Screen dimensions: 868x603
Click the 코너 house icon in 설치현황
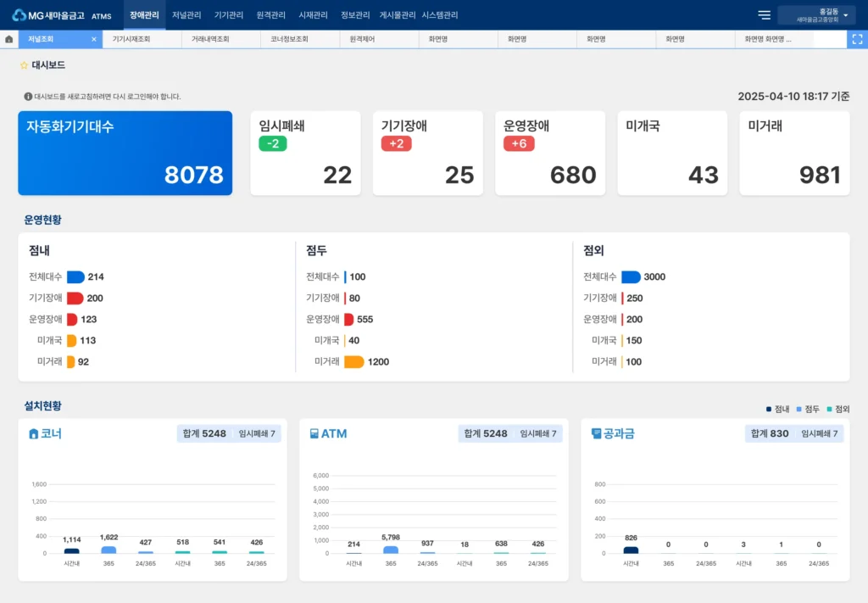(x=34, y=434)
